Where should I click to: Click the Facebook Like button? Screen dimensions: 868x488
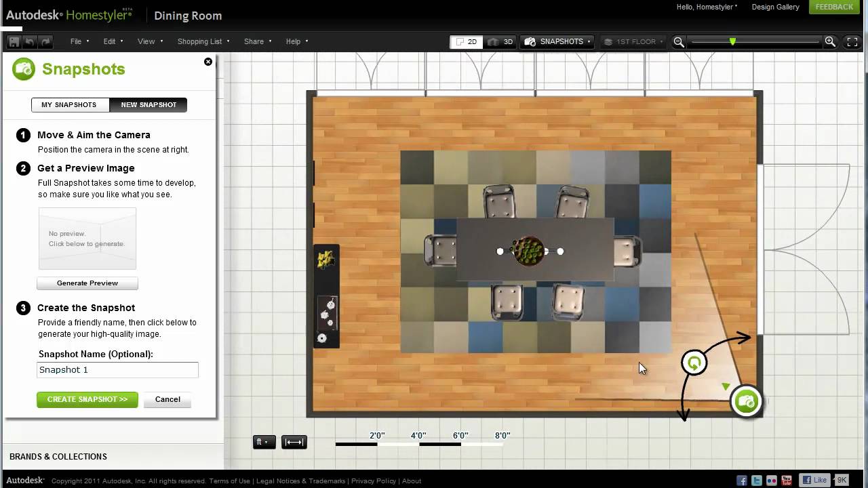point(815,480)
